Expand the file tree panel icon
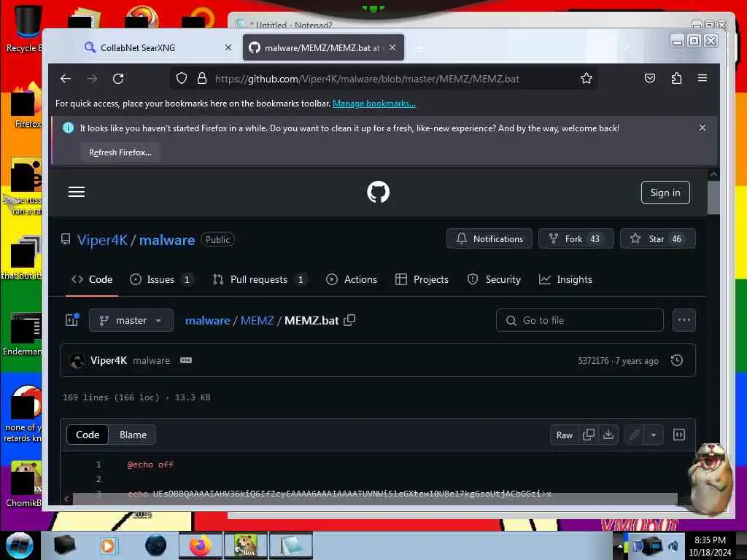 (x=72, y=320)
